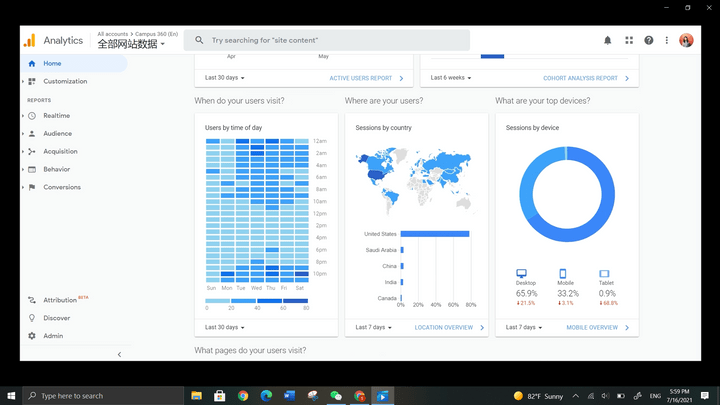The image size is (720, 405).
Task: Open the help question mark icon
Action: (x=649, y=40)
